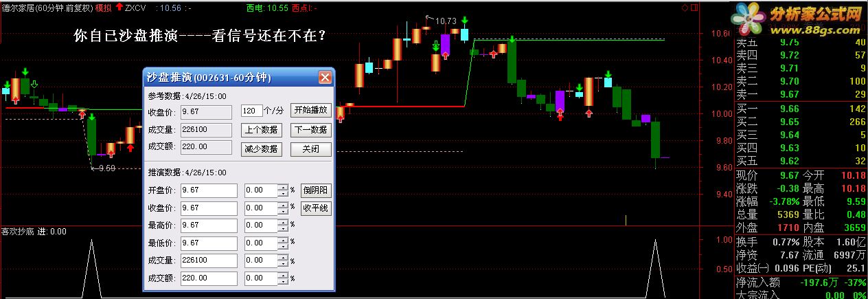
Task: Click the 减少数据 button
Action: [x=261, y=148]
